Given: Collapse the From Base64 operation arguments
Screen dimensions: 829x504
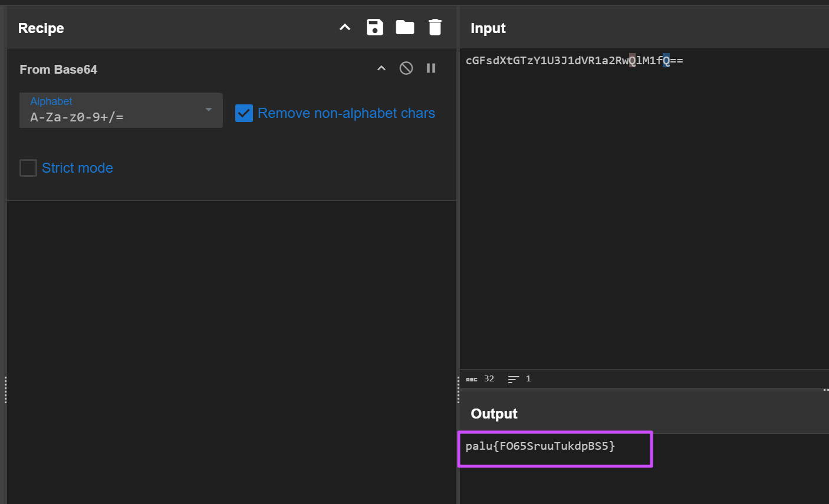Looking at the screenshot, I should click(381, 68).
